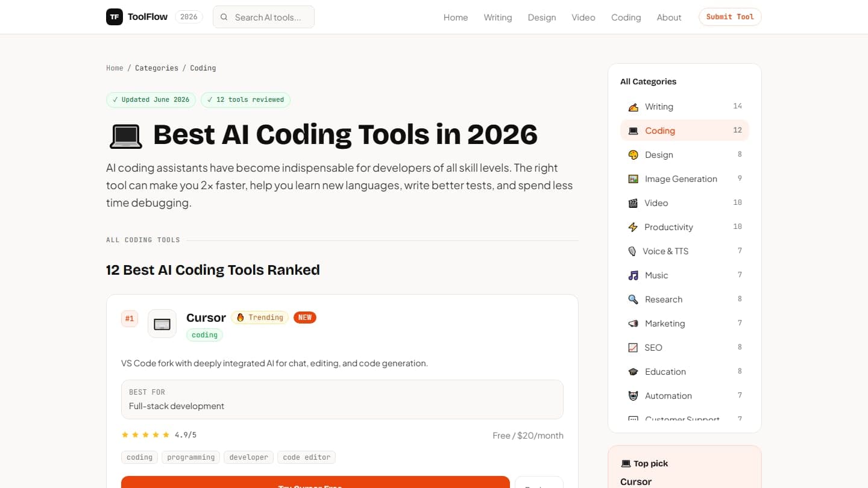Click the Writing category pencil icon
The image size is (868, 488).
coord(633,107)
